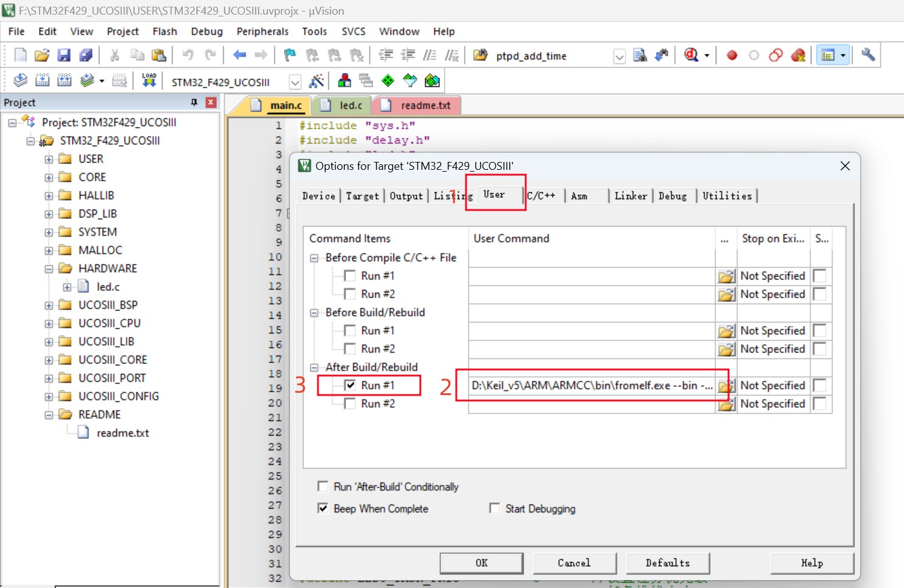Switch to led.c editor tab
The width and height of the screenshot is (904, 588).
[342, 105]
